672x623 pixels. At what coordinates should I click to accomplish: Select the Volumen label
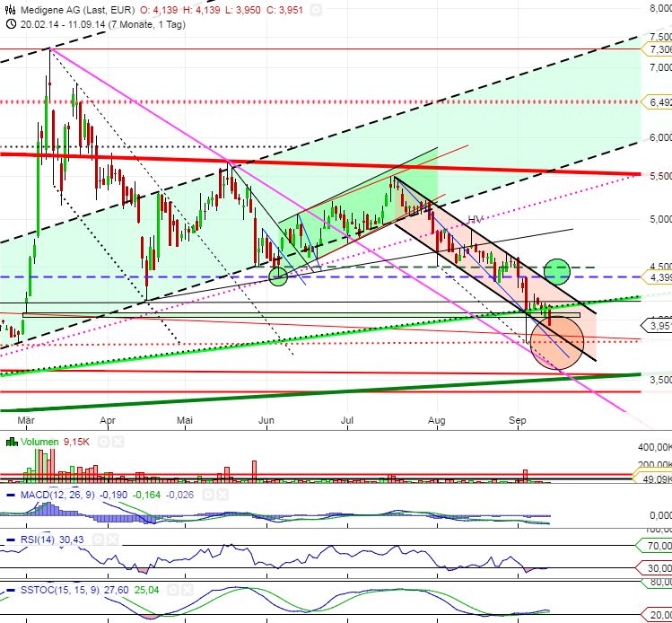point(39,442)
